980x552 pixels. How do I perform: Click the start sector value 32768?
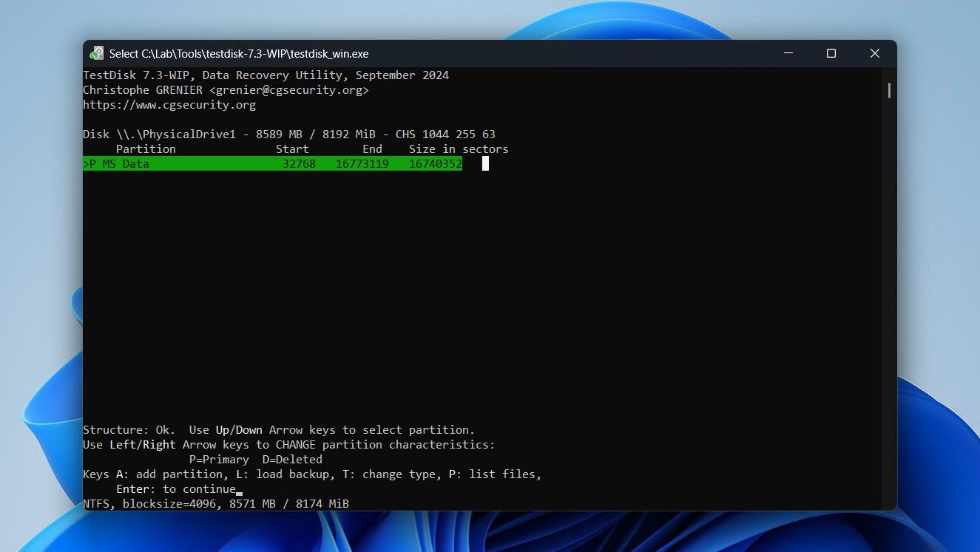[299, 164]
